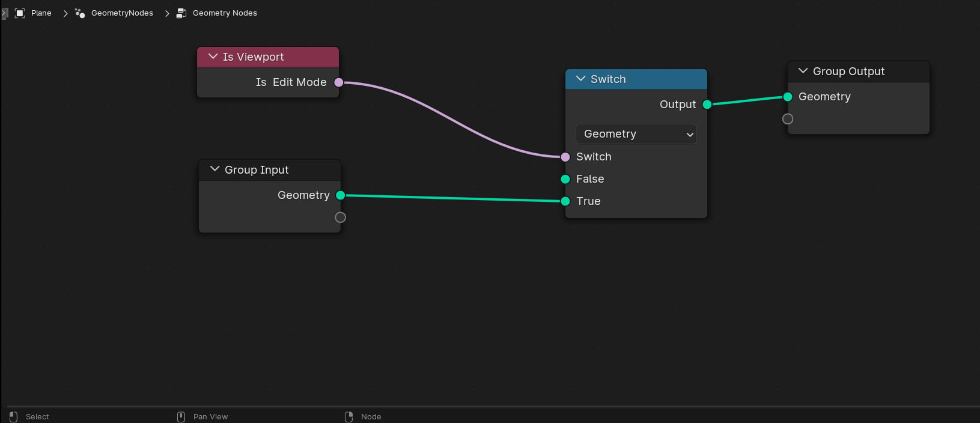Image resolution: width=980 pixels, height=423 pixels.
Task: Click the mouse icon beside Select in status bar
Action: click(x=14, y=416)
